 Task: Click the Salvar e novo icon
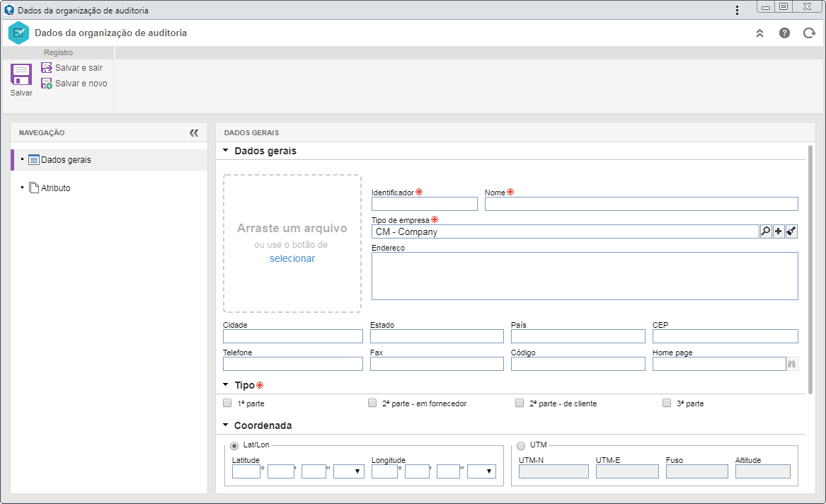[47, 84]
